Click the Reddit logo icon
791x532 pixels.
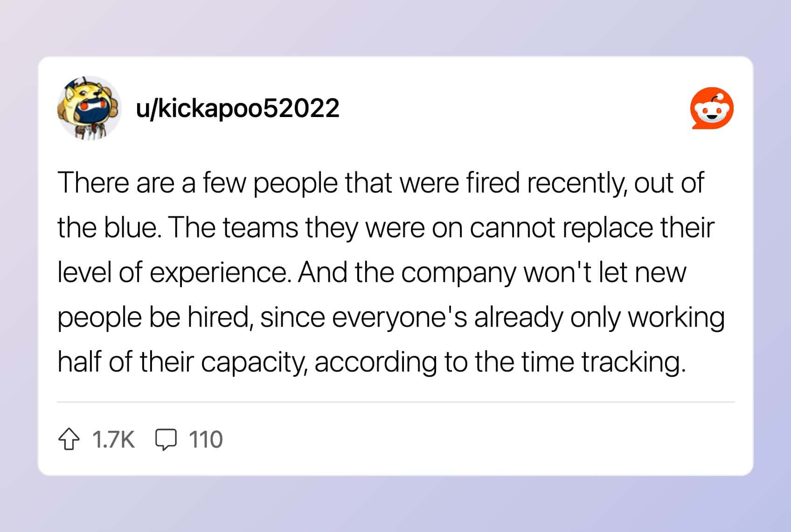pos(711,108)
